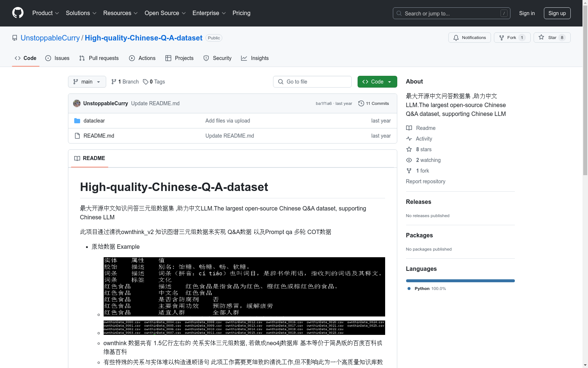Open the Releases section heading

[419, 202]
